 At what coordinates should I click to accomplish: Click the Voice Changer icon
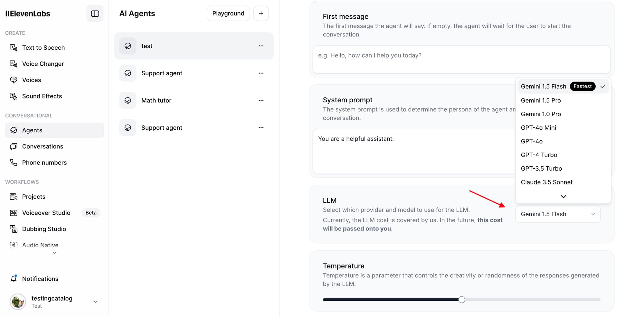pyautogui.click(x=14, y=64)
